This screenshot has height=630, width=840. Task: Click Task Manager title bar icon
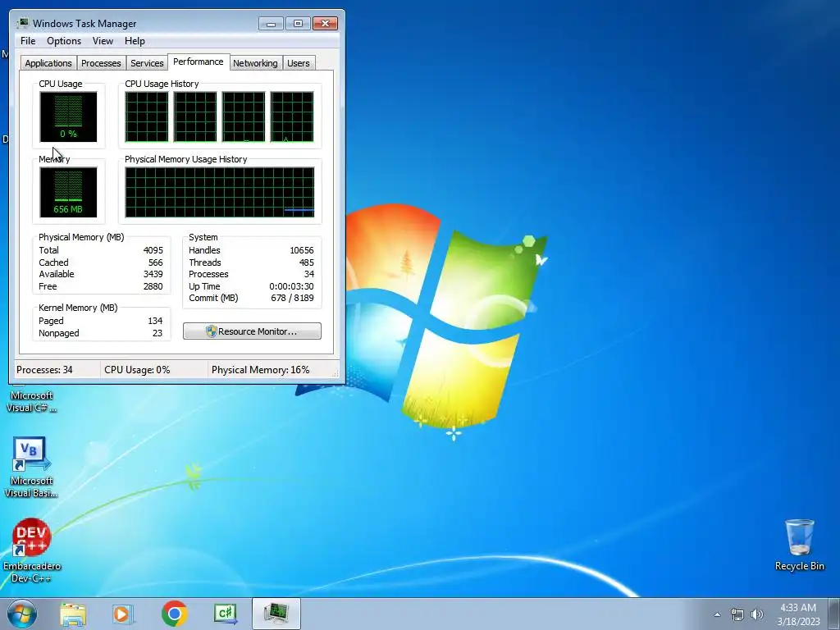click(x=22, y=23)
